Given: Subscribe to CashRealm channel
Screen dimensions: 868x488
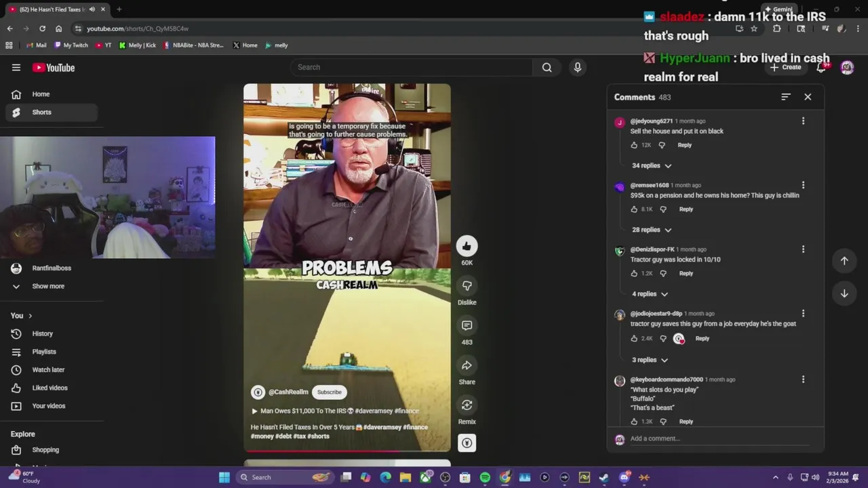Looking at the screenshot, I should (x=329, y=392).
